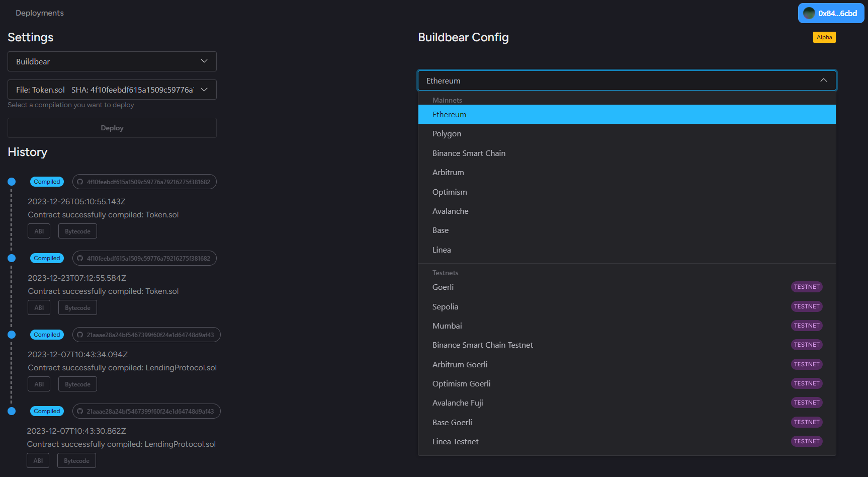Click the timestamp 2023-12-23T07:12:55.584Z
Image resolution: width=868 pixels, height=477 pixels.
click(77, 278)
